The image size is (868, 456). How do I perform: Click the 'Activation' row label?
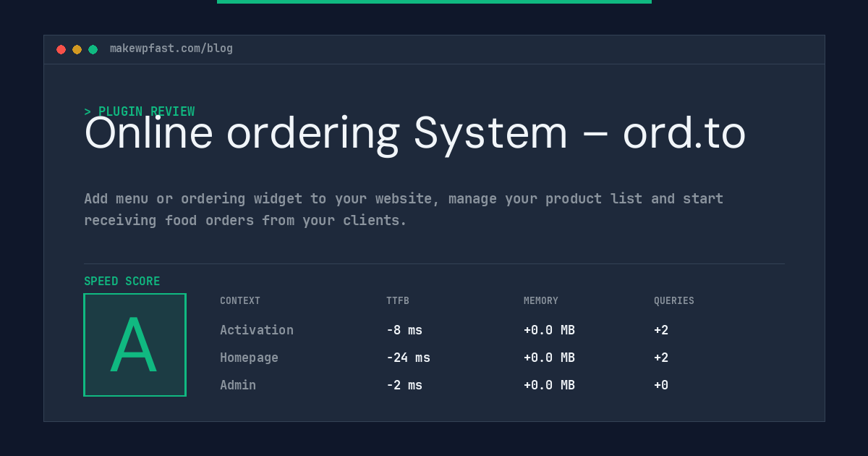tap(257, 330)
